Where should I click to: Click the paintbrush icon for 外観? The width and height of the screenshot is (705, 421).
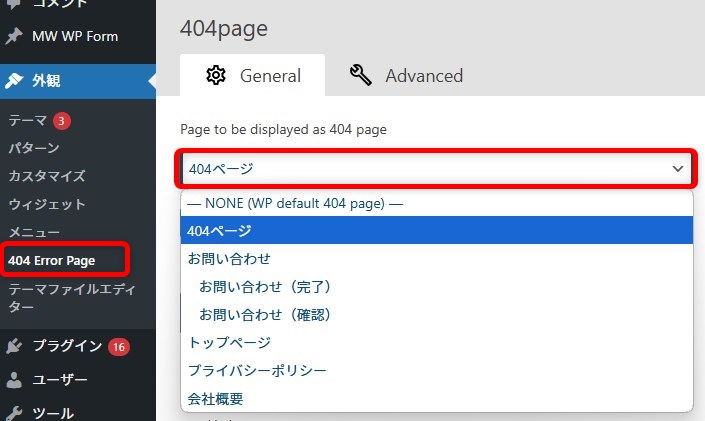pos(14,81)
